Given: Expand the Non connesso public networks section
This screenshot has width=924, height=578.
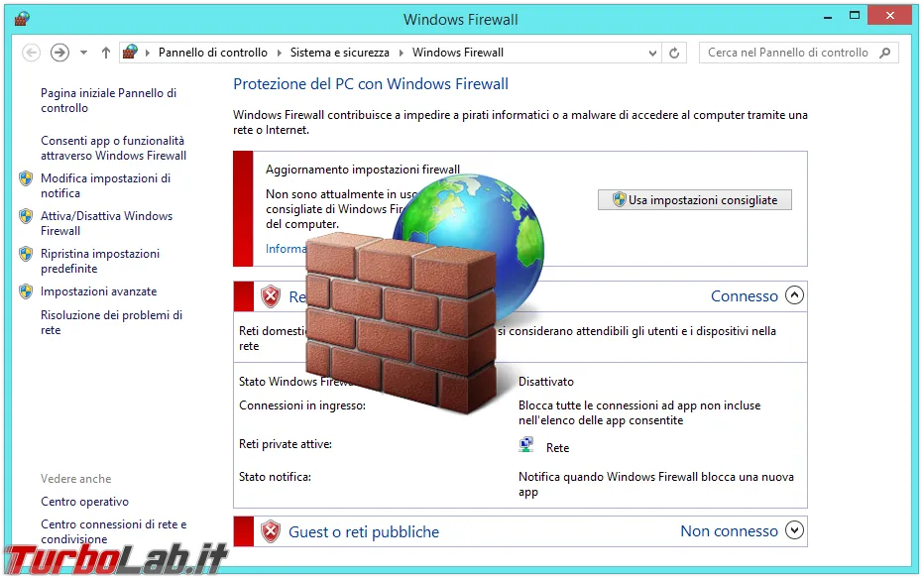Looking at the screenshot, I should (x=794, y=530).
